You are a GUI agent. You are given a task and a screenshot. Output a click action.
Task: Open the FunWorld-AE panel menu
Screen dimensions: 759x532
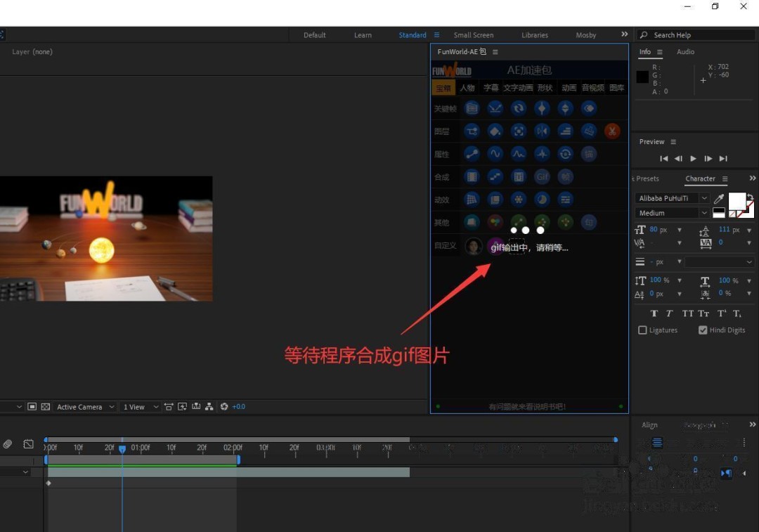(495, 52)
